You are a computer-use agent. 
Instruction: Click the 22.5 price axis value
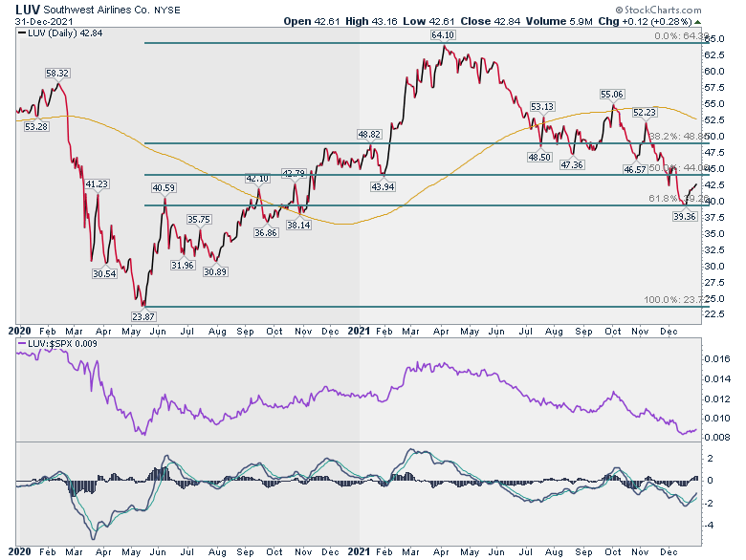[x=713, y=314]
